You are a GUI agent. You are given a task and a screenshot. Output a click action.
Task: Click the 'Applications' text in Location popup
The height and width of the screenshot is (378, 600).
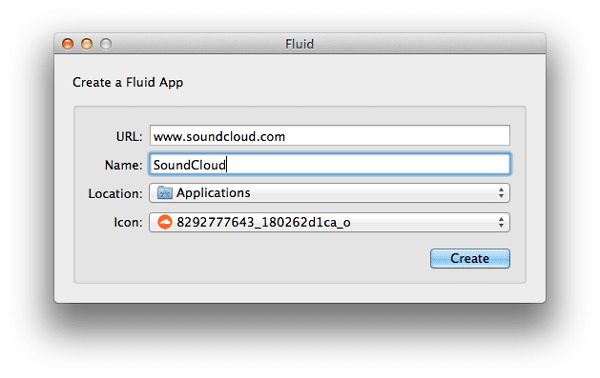[x=213, y=193]
